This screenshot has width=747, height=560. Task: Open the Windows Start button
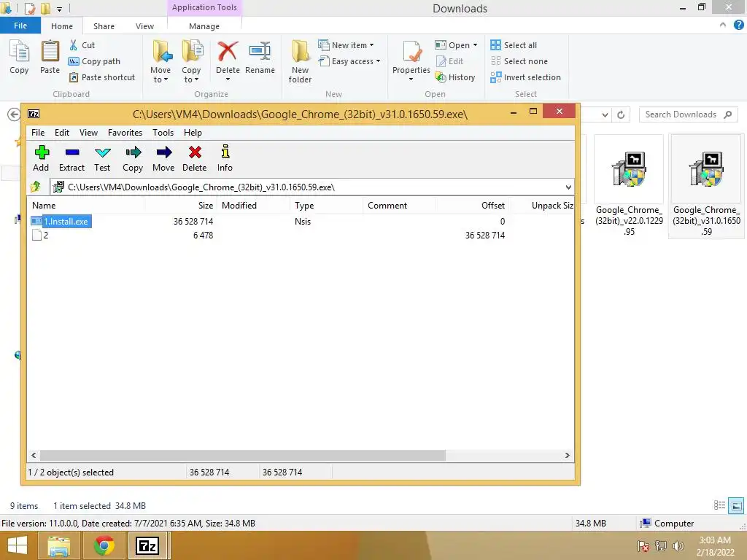(18, 545)
